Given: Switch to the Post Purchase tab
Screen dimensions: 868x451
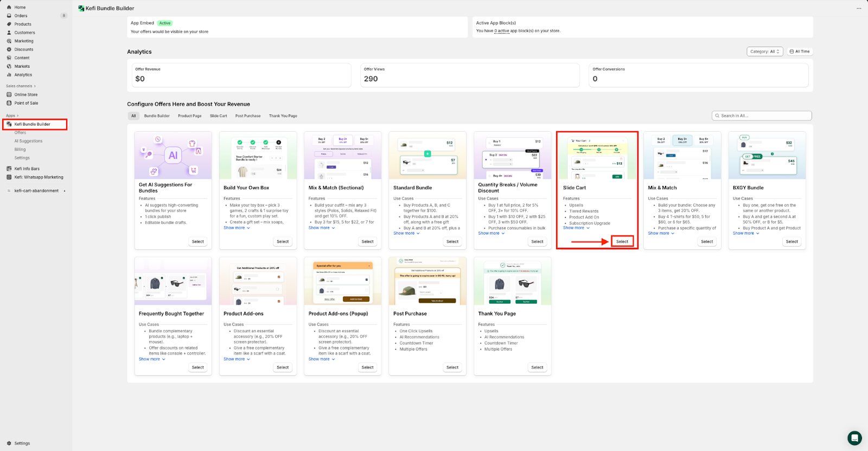Looking at the screenshot, I should coord(248,116).
